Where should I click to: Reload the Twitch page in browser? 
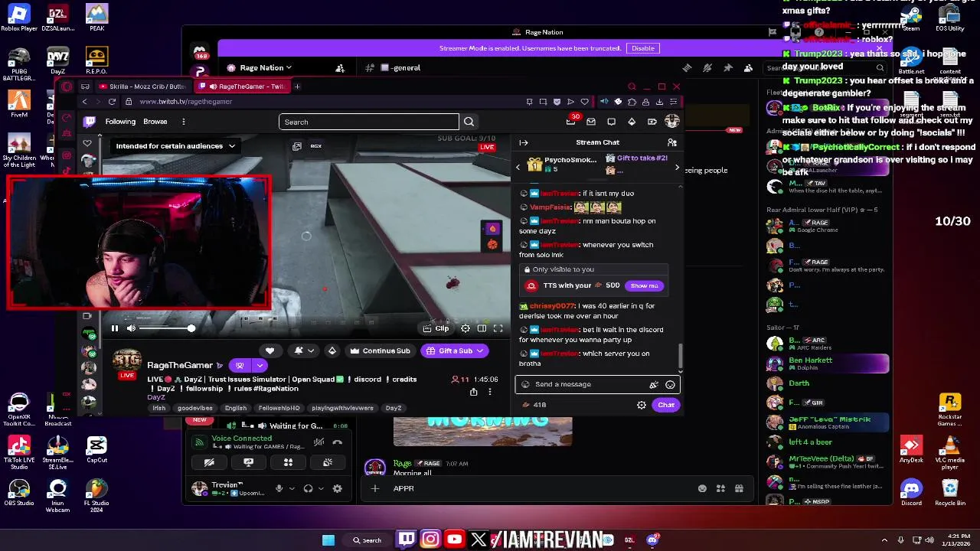tap(112, 102)
